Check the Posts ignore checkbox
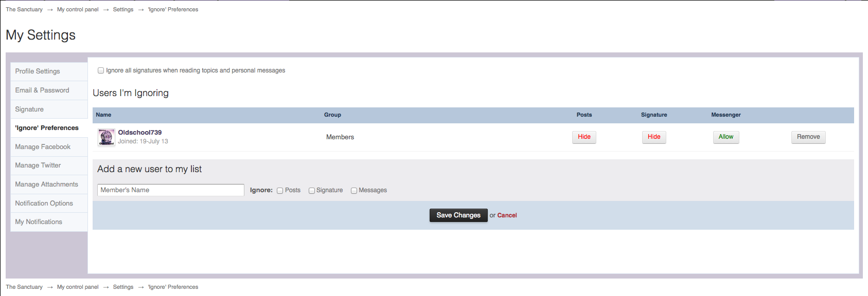 (x=280, y=191)
